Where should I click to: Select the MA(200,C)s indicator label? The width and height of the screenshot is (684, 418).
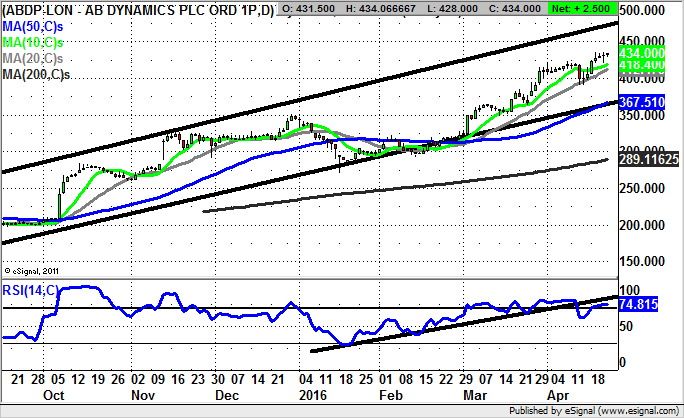pos(40,74)
